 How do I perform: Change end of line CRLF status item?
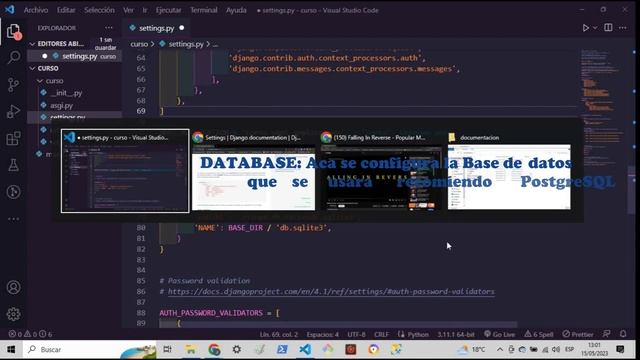tap(381, 334)
